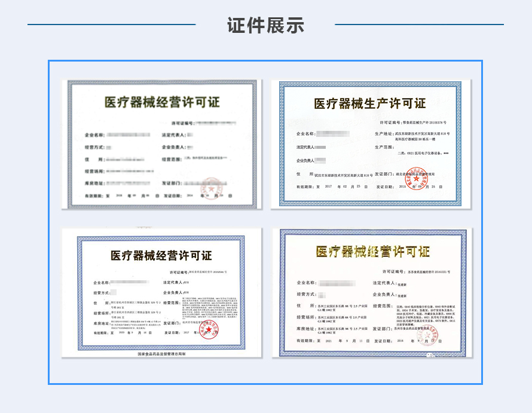View the bottom-left 医疗器械经营许可证 certificate image
Viewport: 532px width, 413px height.
click(161, 293)
